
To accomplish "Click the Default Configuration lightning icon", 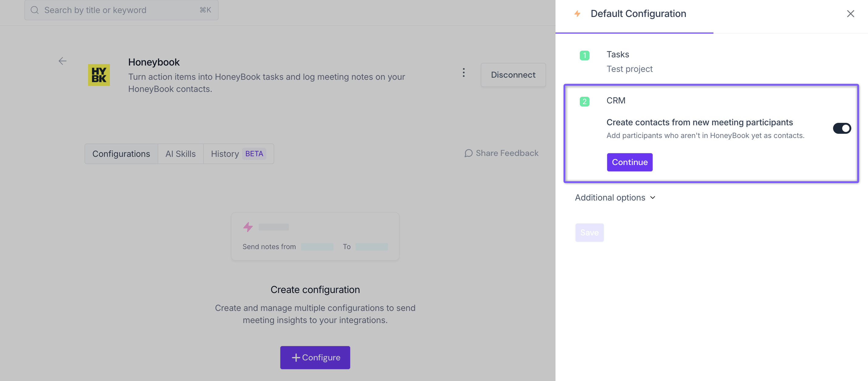I will click(577, 14).
